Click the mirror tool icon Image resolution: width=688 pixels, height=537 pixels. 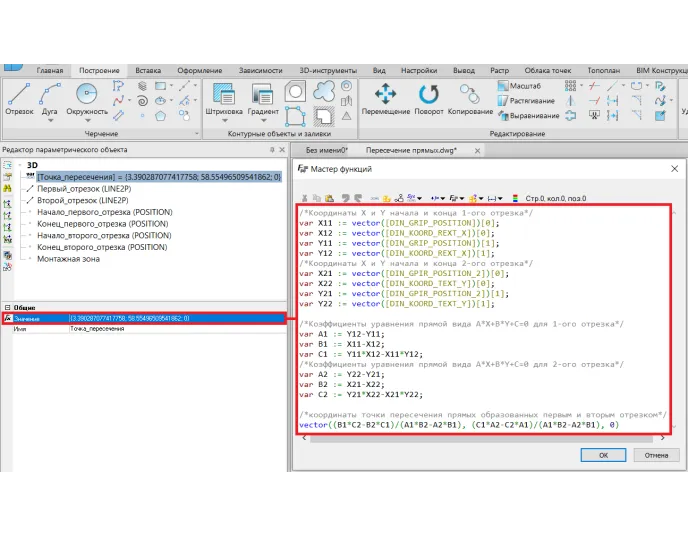[570, 100]
